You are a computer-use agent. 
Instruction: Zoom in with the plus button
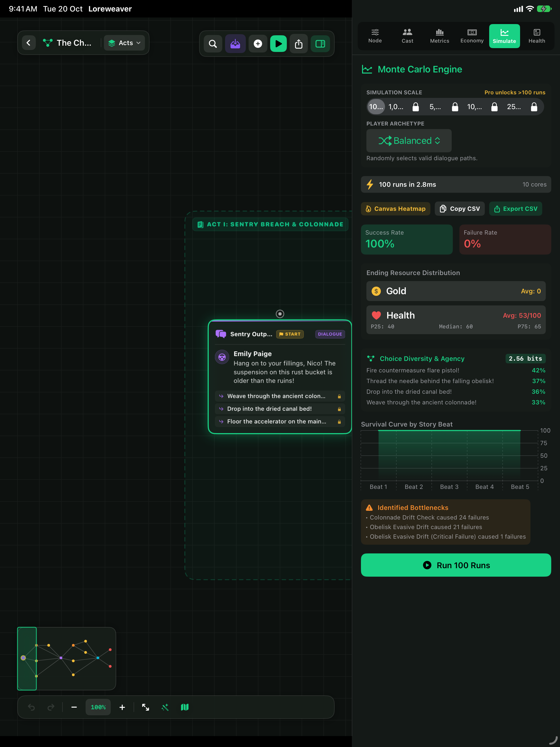tap(122, 707)
